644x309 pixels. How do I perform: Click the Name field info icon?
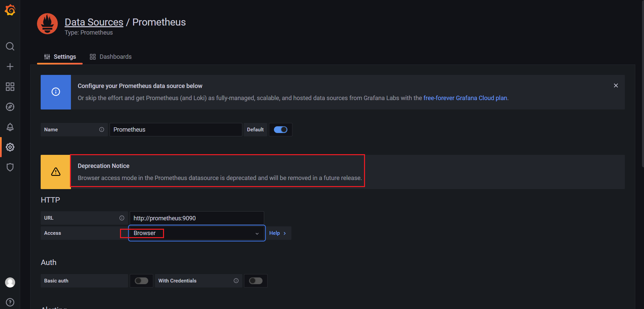pos(102,130)
